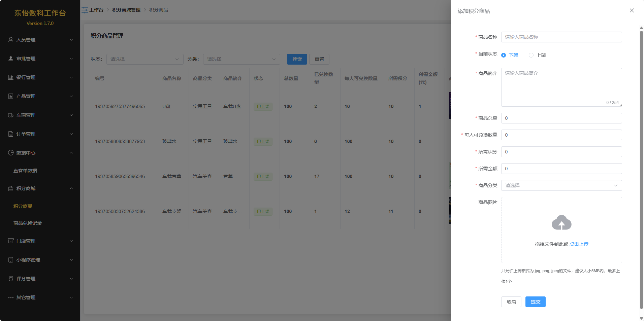Image resolution: width=644 pixels, height=321 pixels.
Task: Click the breadcrumb menu collapse icon
Action: [x=85, y=10]
